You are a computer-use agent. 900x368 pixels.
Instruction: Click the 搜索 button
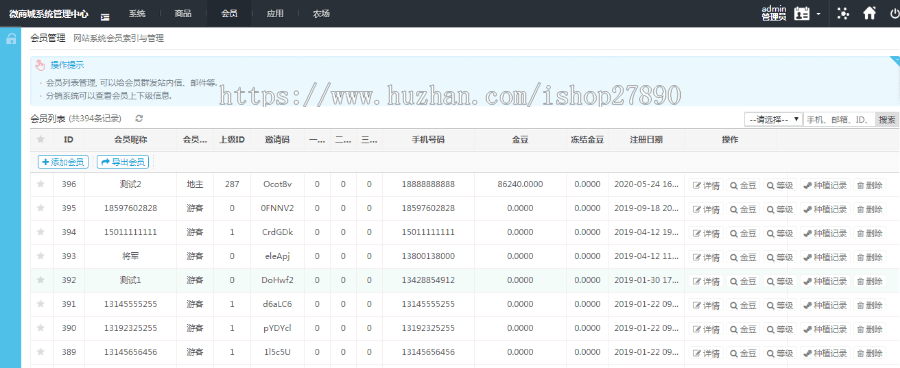[x=887, y=119]
